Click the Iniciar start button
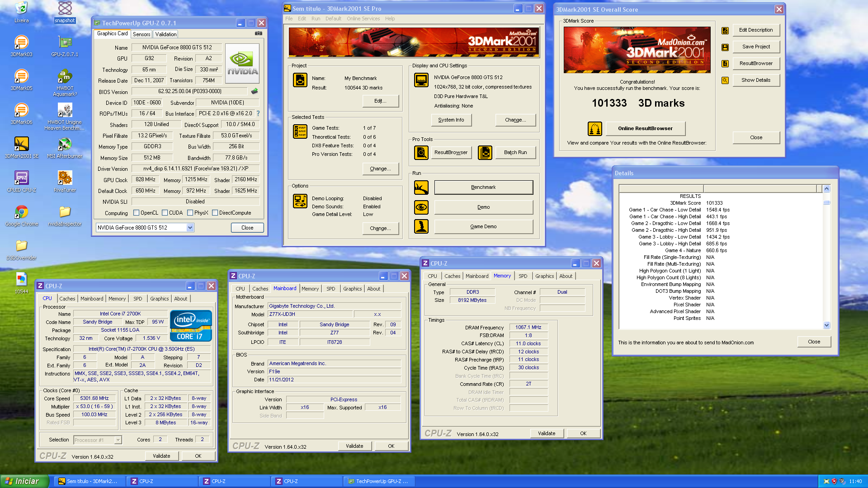Viewport: 868px width, 488px height. coord(24,481)
